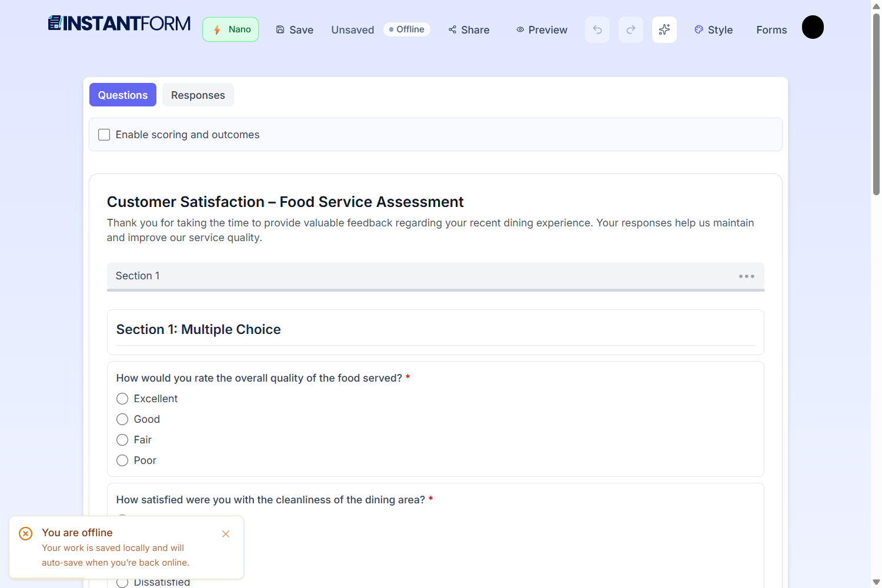This screenshot has width=882, height=588.
Task: Select the Excellent radio option
Action: pyautogui.click(x=122, y=399)
